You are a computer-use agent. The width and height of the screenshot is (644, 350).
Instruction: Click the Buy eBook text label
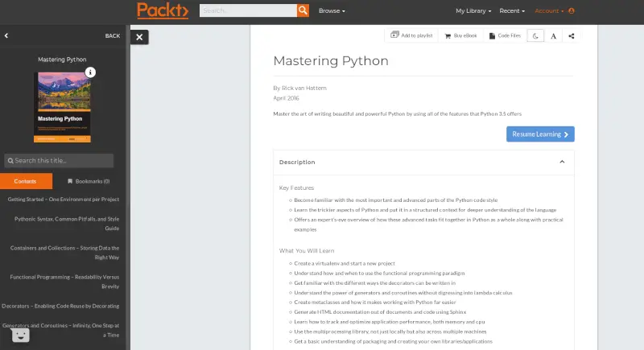[465, 35]
